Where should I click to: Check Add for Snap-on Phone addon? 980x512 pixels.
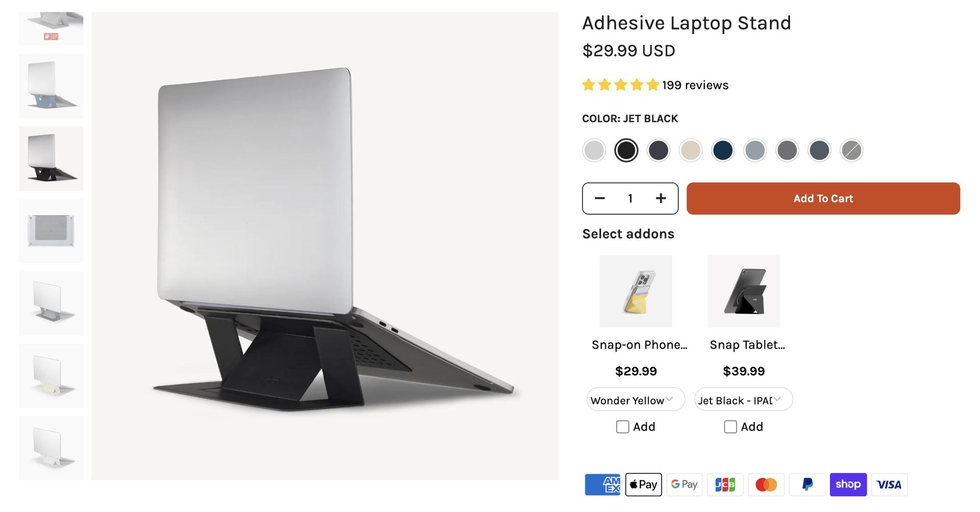(x=623, y=427)
